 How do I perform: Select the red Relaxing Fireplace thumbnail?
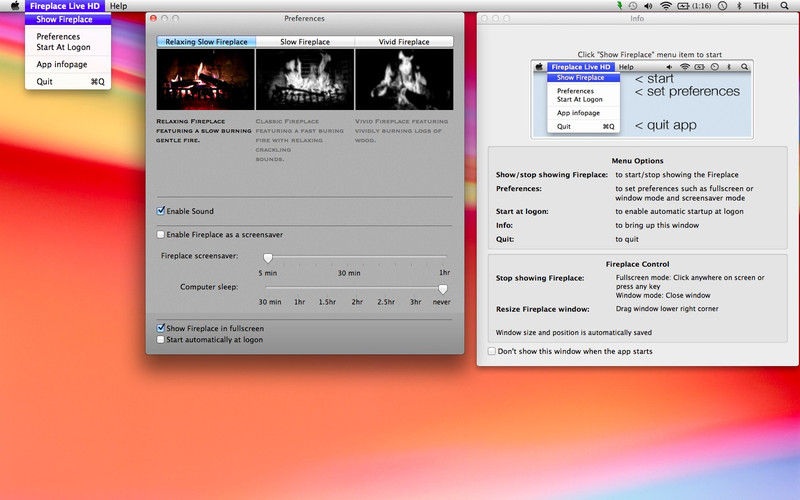point(206,79)
